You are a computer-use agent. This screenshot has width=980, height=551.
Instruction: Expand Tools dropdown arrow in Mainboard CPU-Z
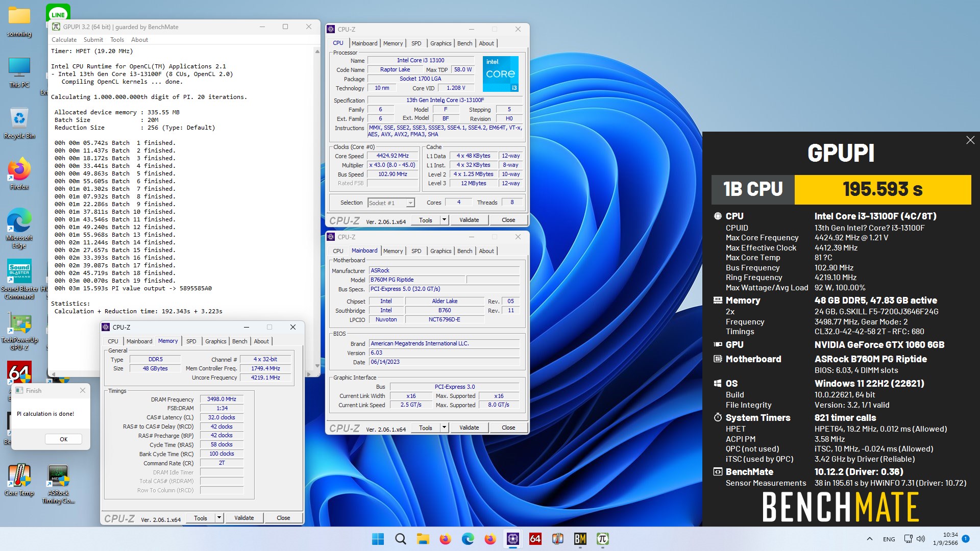(444, 428)
